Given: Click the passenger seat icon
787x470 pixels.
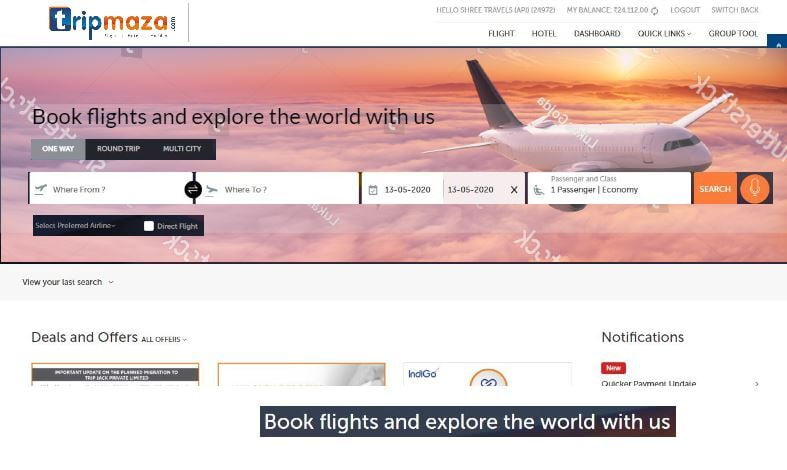Looking at the screenshot, I should pyautogui.click(x=539, y=190).
